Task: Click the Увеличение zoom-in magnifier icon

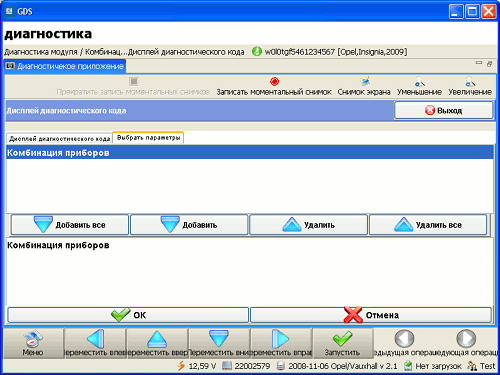Action: [x=470, y=81]
